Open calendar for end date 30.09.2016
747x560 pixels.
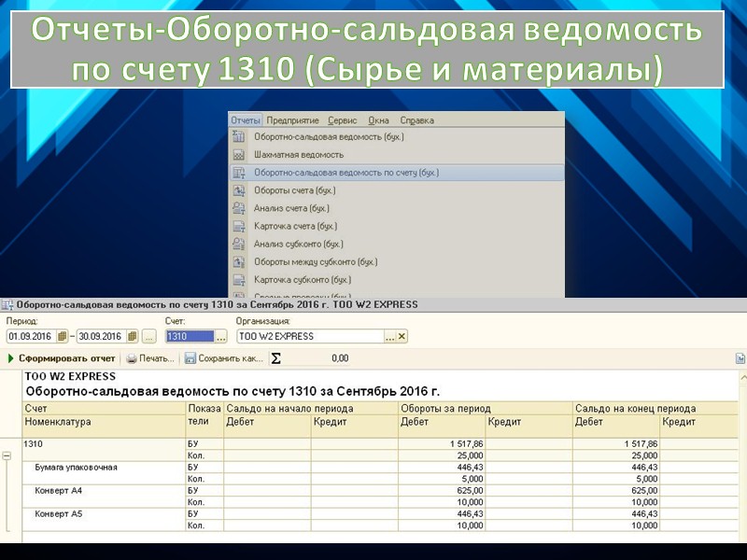coord(133,337)
